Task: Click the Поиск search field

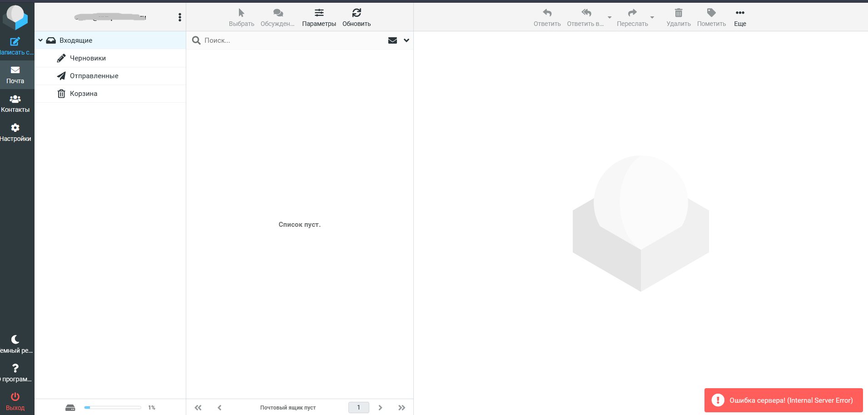Action: pyautogui.click(x=291, y=40)
